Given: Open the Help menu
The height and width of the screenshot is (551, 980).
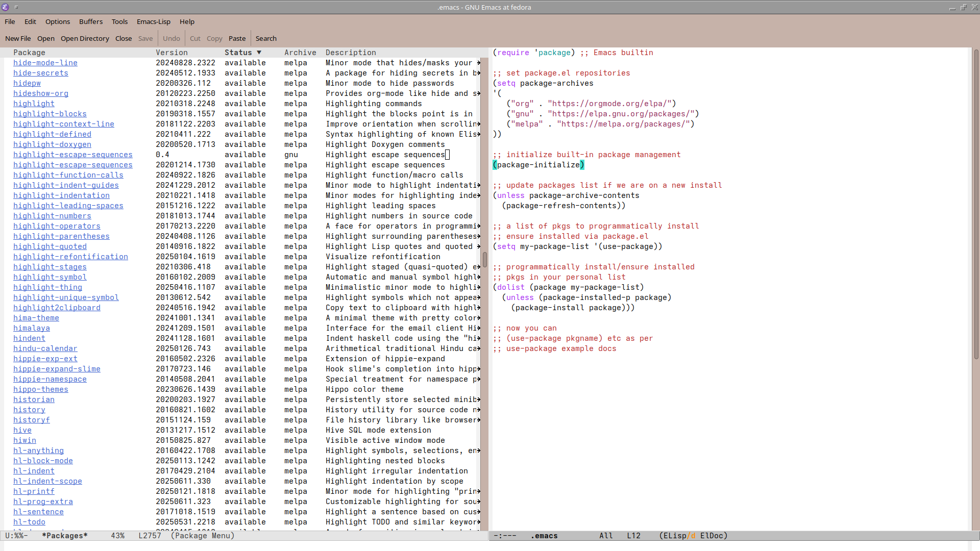Looking at the screenshot, I should tap(187, 21).
